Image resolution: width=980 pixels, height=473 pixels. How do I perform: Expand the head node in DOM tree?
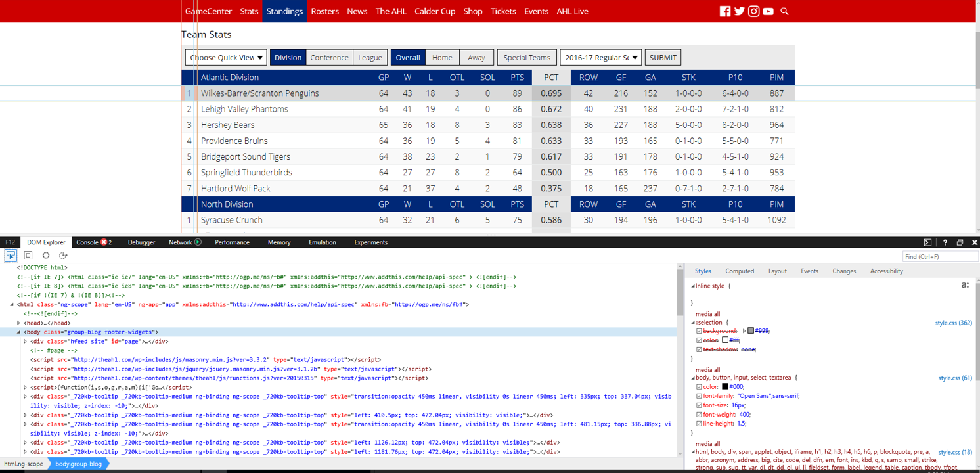tap(20, 323)
